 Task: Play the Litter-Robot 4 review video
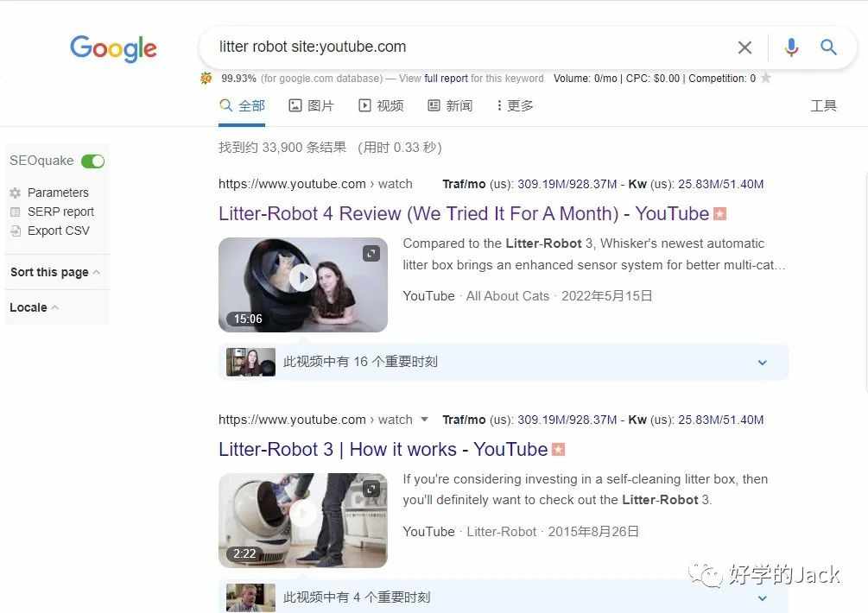click(303, 278)
